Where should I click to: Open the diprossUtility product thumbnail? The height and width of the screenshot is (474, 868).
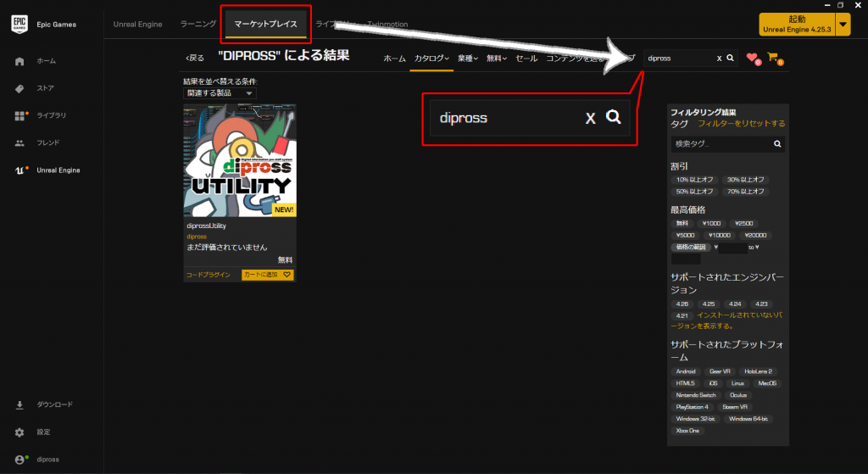click(240, 160)
